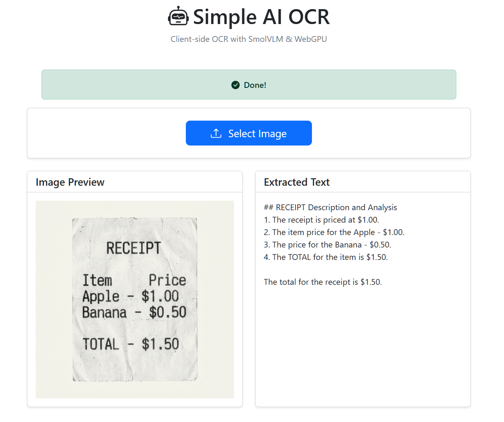Screen dimensions: 504x422
Task: Click the TOTAL - $1.50 line in receipt image
Action: [131, 344]
